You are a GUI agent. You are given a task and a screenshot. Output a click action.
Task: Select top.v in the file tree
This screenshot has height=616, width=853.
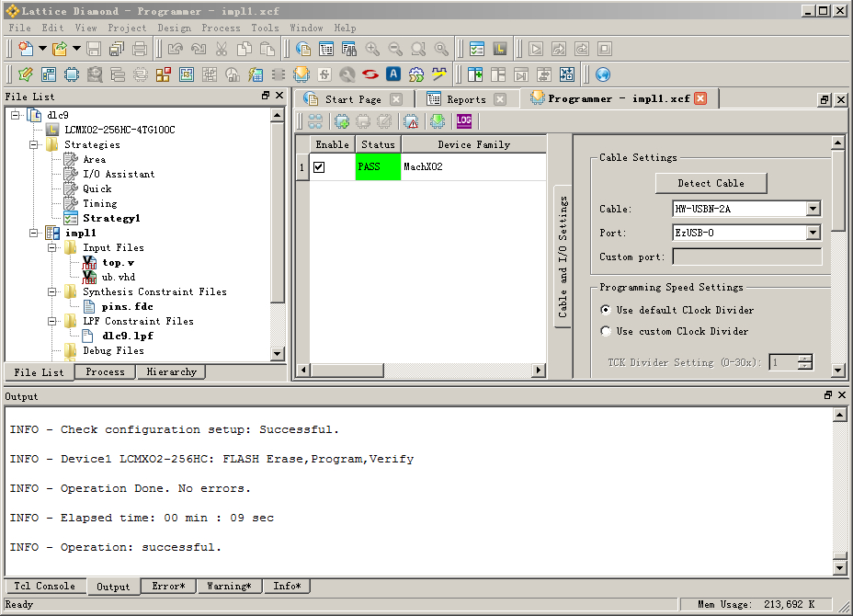point(118,262)
